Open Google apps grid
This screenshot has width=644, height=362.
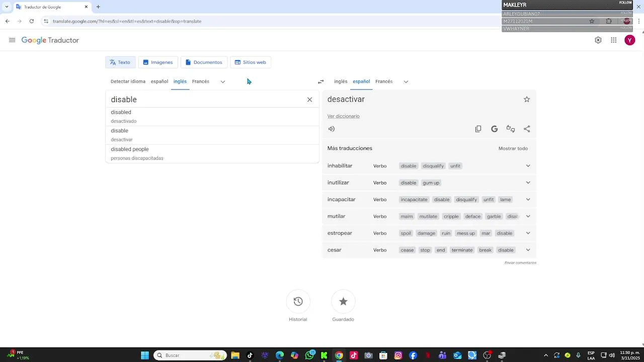pos(614,40)
